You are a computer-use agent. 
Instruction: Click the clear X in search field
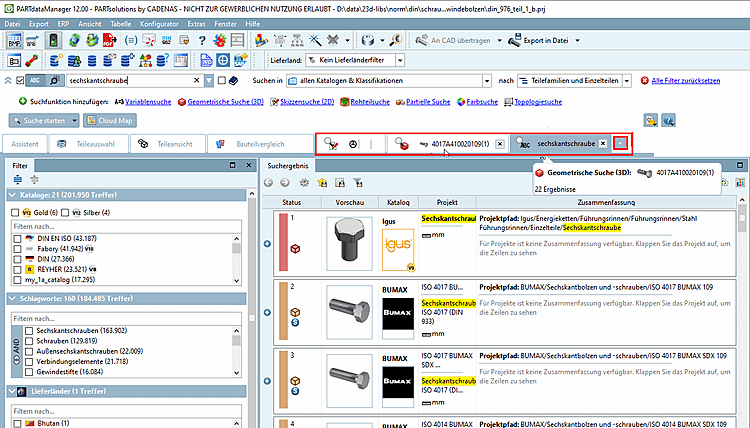coord(197,80)
